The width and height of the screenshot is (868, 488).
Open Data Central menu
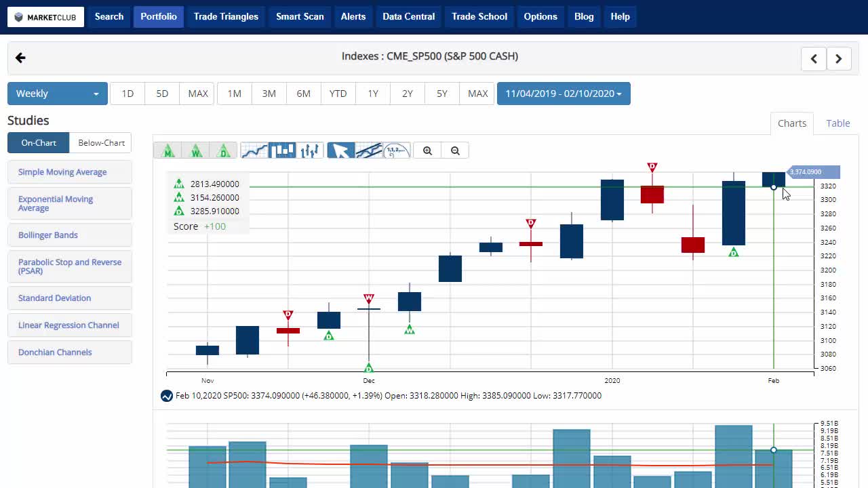tap(408, 16)
